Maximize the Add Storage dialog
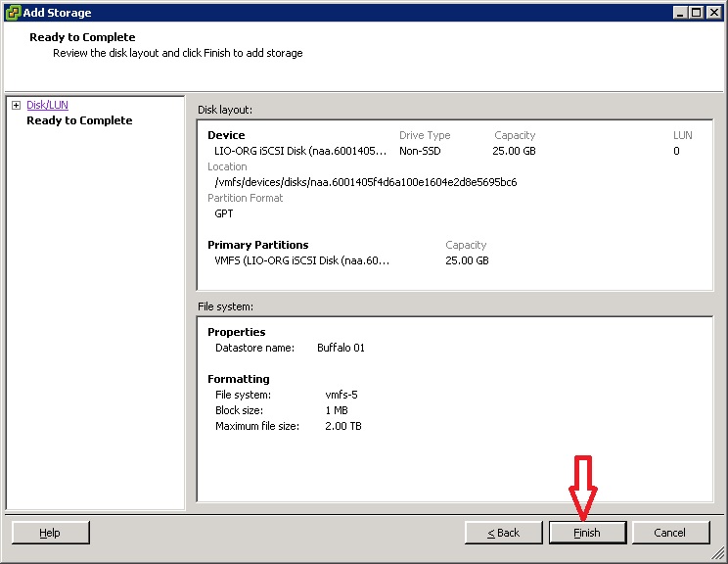728x564 pixels. point(696,13)
